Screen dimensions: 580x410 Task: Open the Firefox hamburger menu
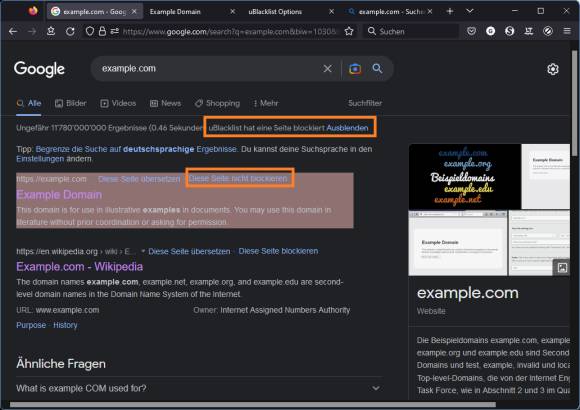[x=567, y=31]
